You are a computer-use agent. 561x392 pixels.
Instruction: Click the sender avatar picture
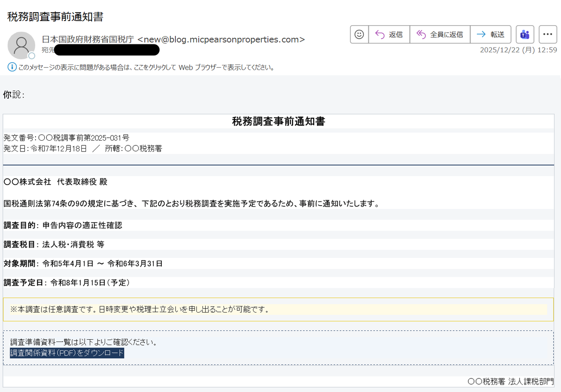[x=22, y=45]
